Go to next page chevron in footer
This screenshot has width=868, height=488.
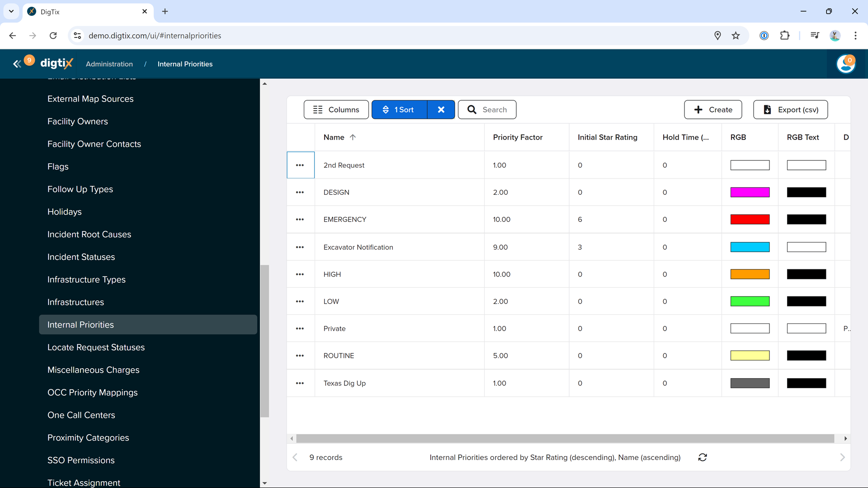tap(842, 457)
